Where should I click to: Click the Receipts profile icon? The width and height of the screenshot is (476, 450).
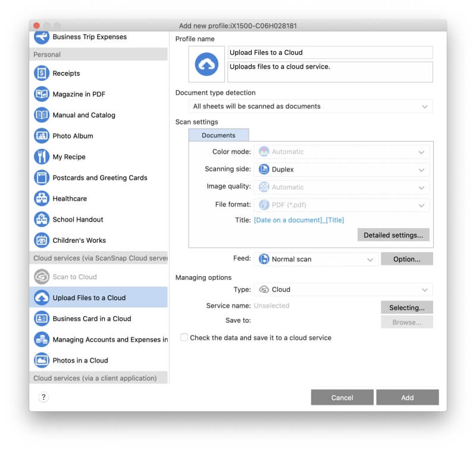(x=42, y=73)
